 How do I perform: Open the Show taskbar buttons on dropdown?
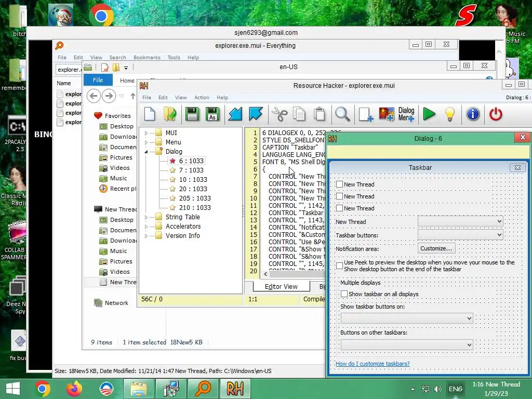click(x=406, y=318)
